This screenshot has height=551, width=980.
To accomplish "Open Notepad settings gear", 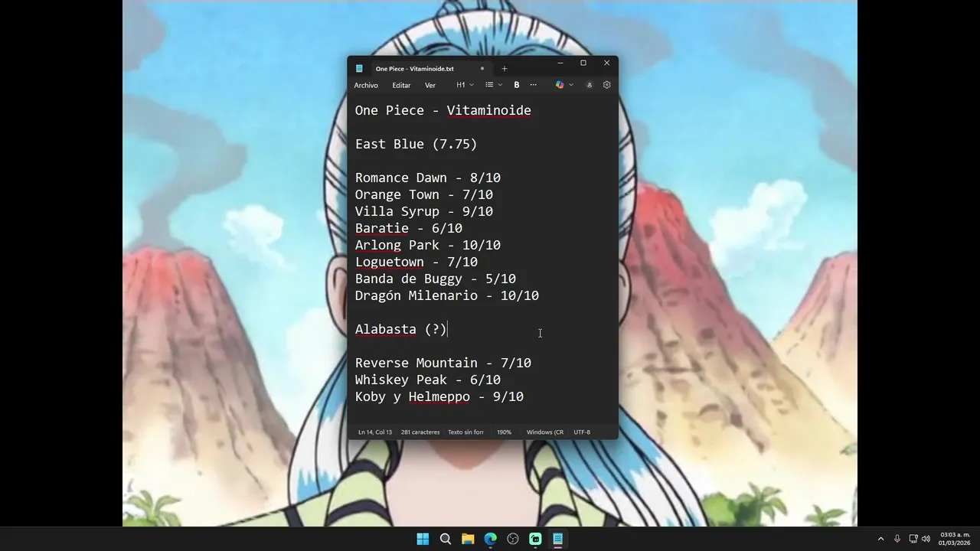I will pyautogui.click(x=607, y=85).
